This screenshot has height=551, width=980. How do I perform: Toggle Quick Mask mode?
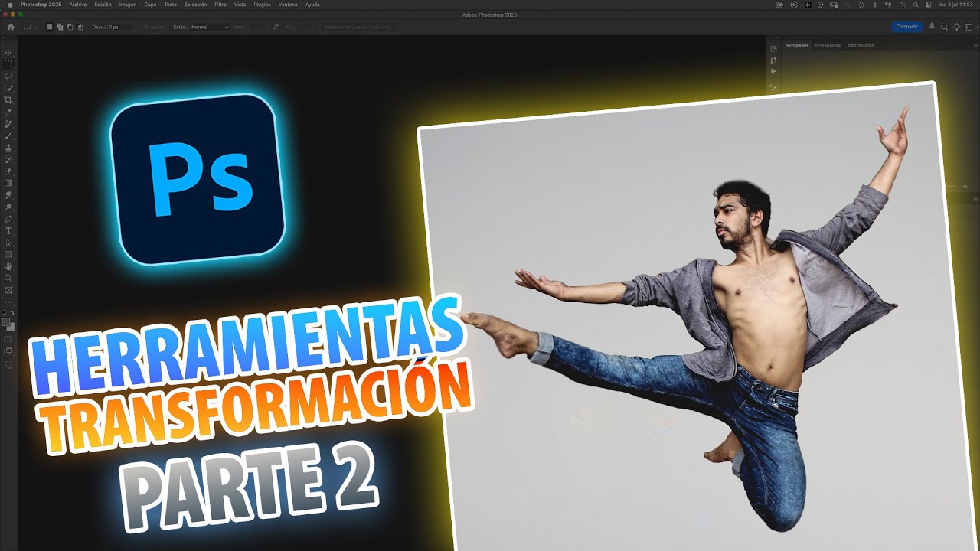pos(9,338)
